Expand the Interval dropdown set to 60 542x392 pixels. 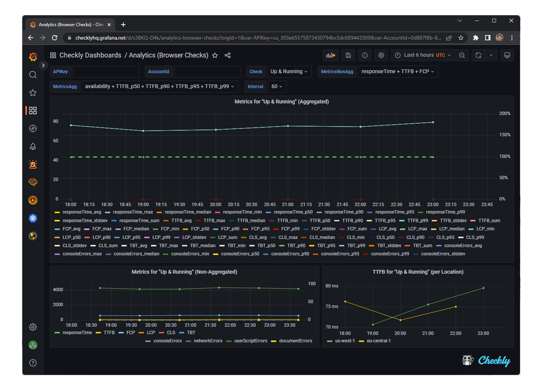pyautogui.click(x=277, y=86)
